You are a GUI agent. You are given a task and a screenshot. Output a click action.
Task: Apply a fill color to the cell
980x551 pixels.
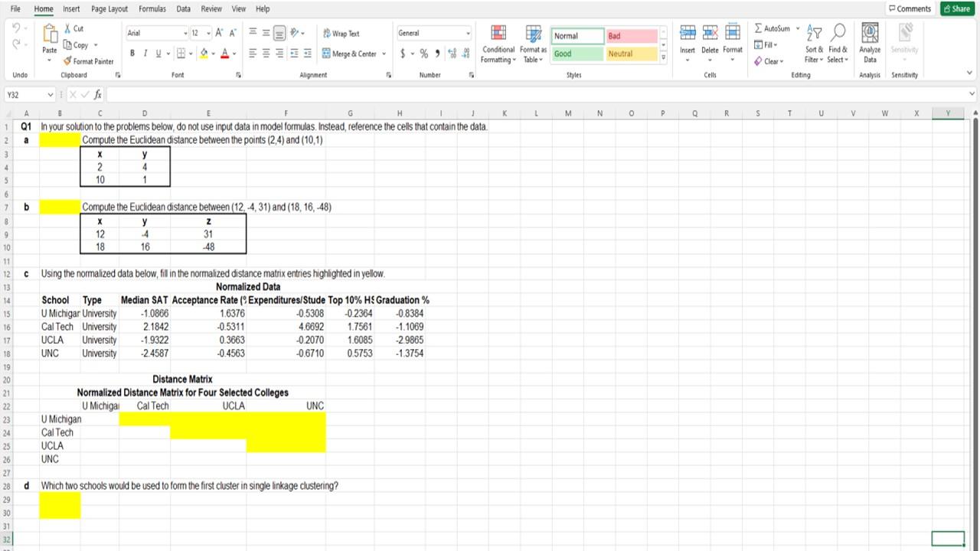click(205, 53)
